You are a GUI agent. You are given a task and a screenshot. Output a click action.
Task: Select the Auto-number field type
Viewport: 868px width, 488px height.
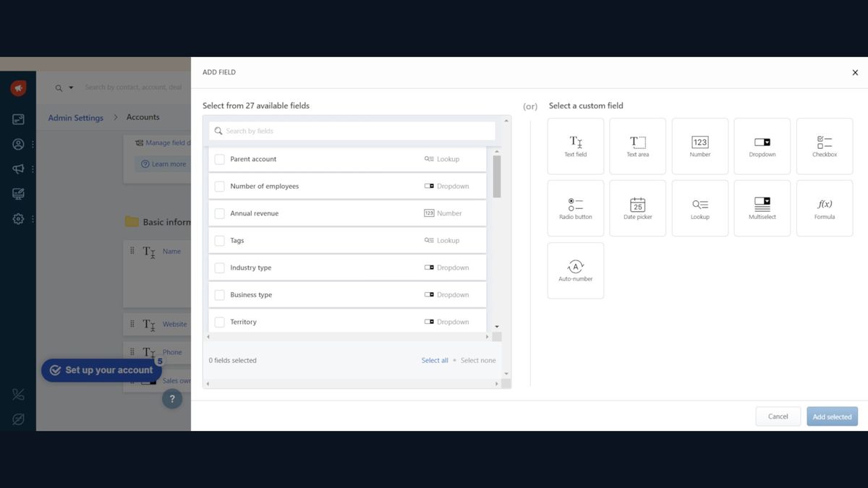(575, 270)
